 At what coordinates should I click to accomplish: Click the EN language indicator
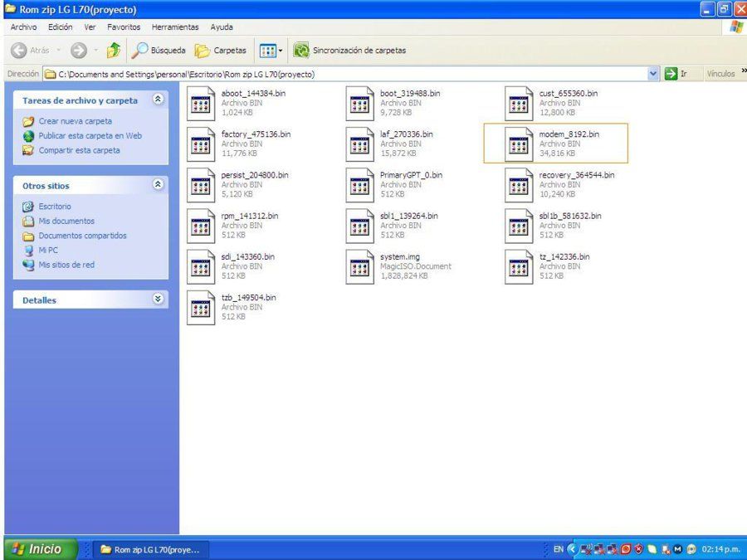pos(559,549)
